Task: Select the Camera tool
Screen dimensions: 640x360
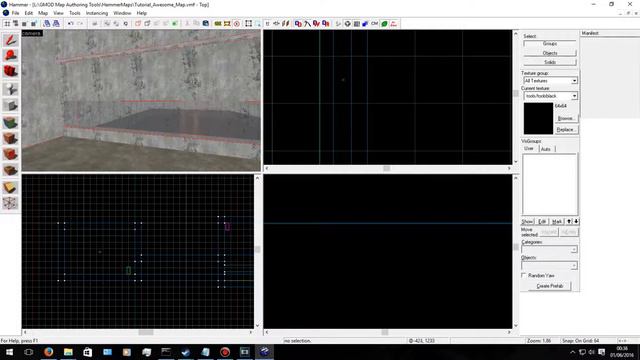Action: [x=10, y=71]
